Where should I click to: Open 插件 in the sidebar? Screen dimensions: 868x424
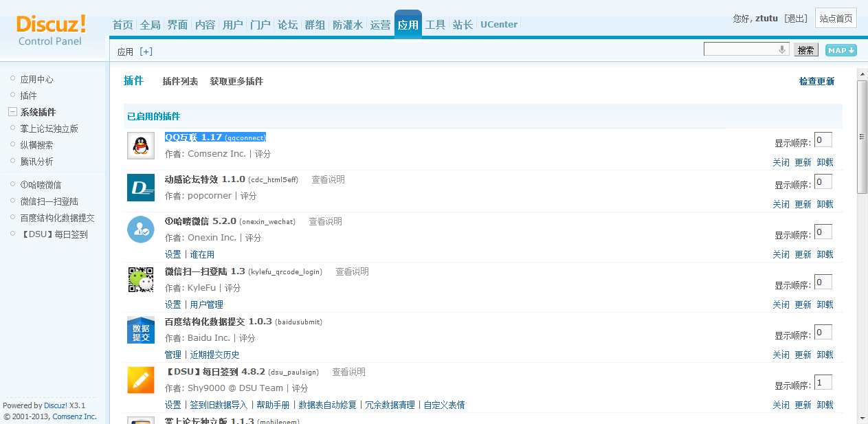(x=28, y=96)
